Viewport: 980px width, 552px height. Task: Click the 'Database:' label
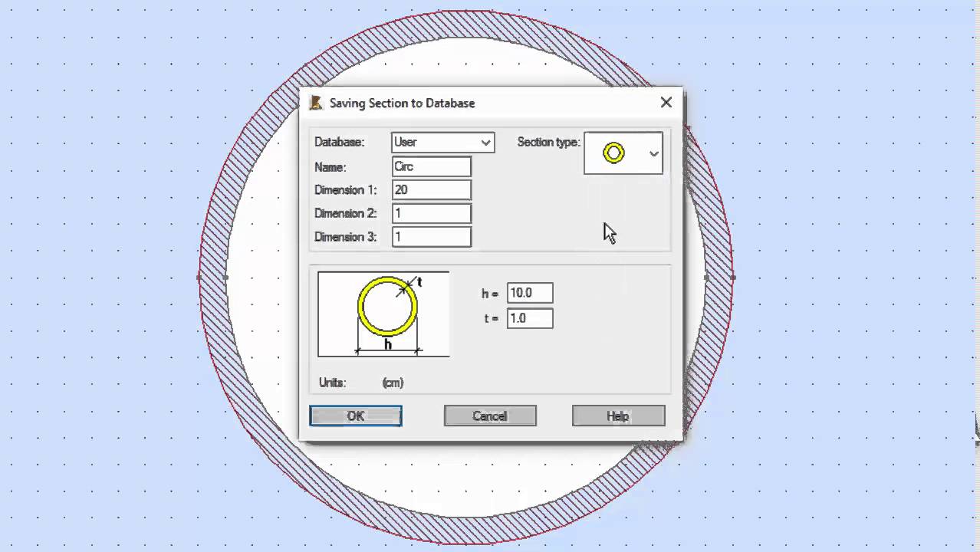340,142
